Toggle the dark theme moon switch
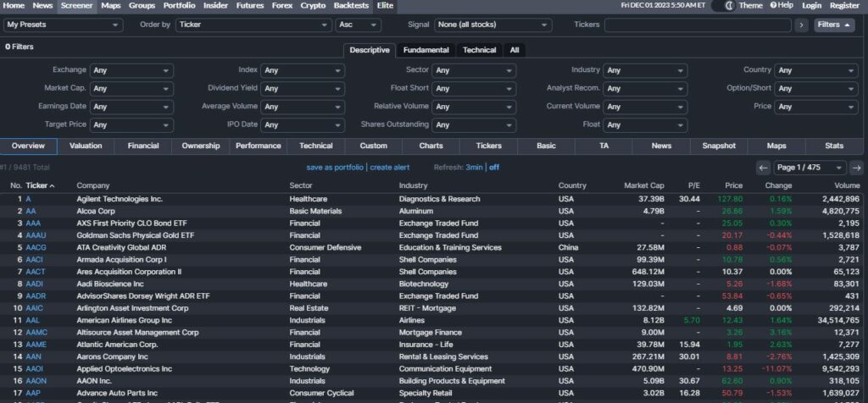 tap(723, 6)
